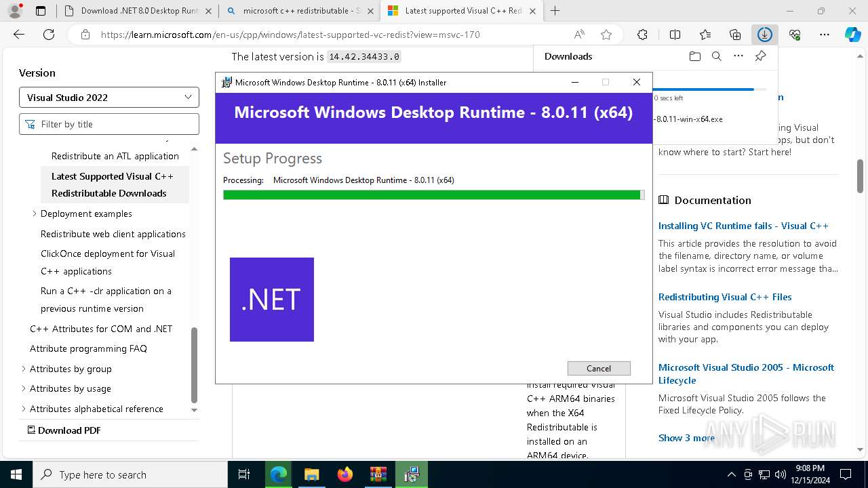This screenshot has height=488, width=868.
Task: Open ClickOnce deployment for Visual C++ applications
Action: (x=108, y=262)
